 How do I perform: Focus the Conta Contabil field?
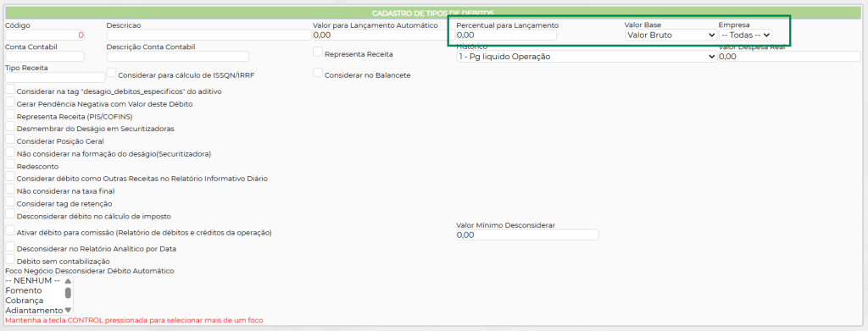44,57
